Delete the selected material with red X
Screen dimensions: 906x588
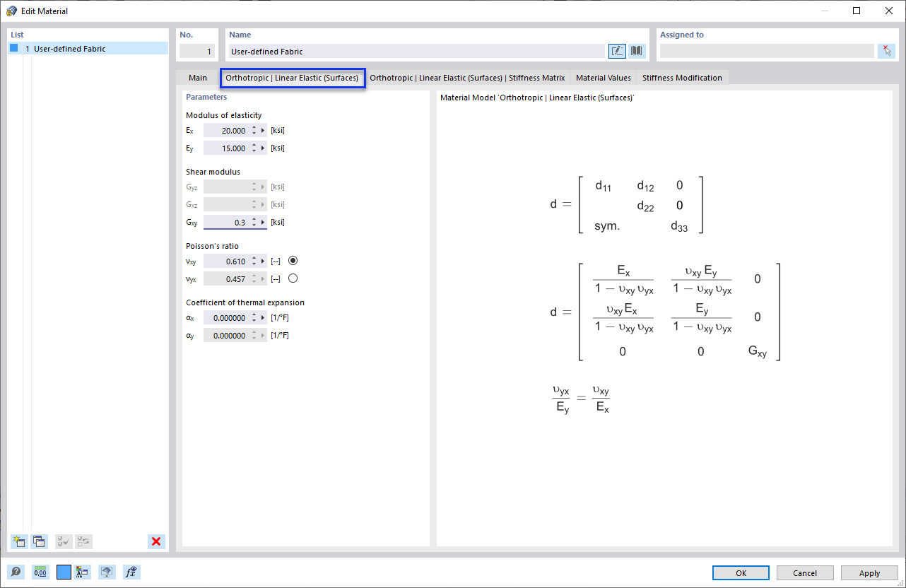pos(156,541)
